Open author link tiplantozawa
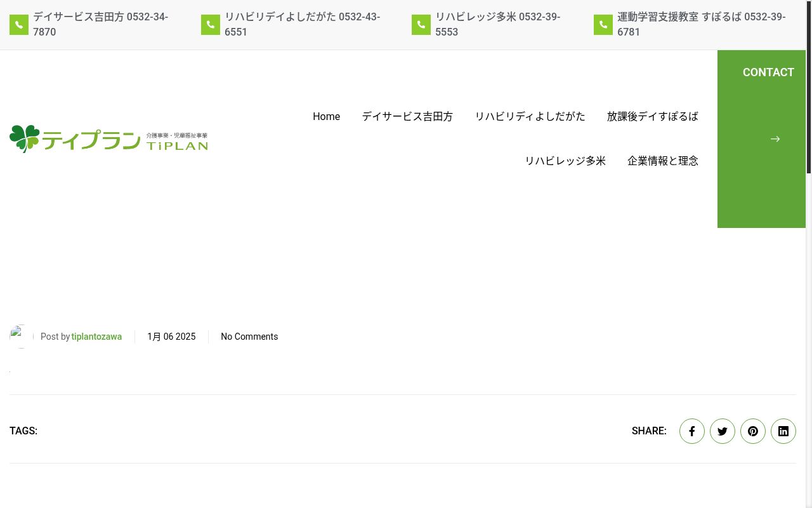This screenshot has width=812, height=508. tap(96, 337)
